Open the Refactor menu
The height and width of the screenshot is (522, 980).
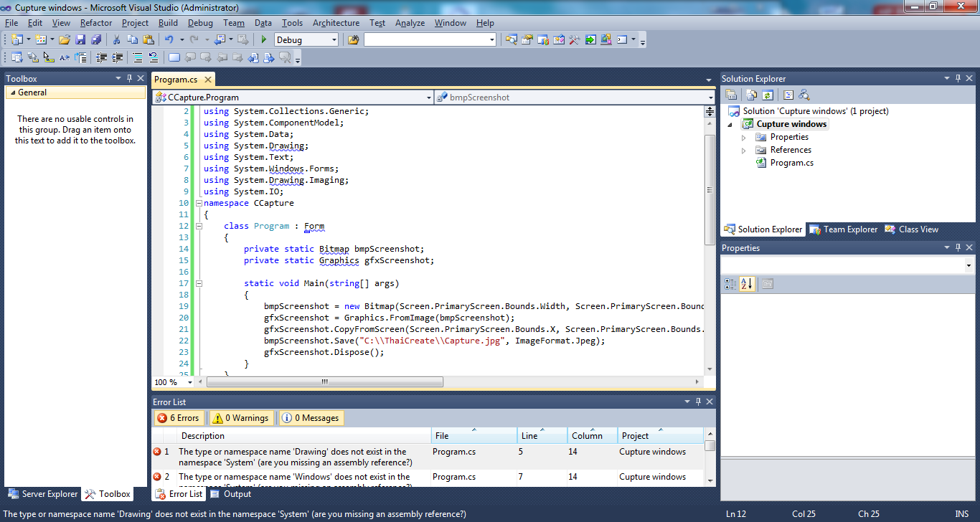coord(96,23)
